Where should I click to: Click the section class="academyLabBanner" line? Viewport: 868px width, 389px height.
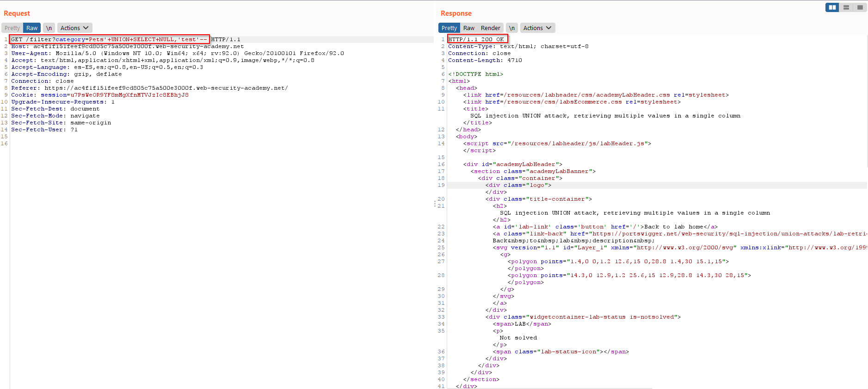(533, 171)
